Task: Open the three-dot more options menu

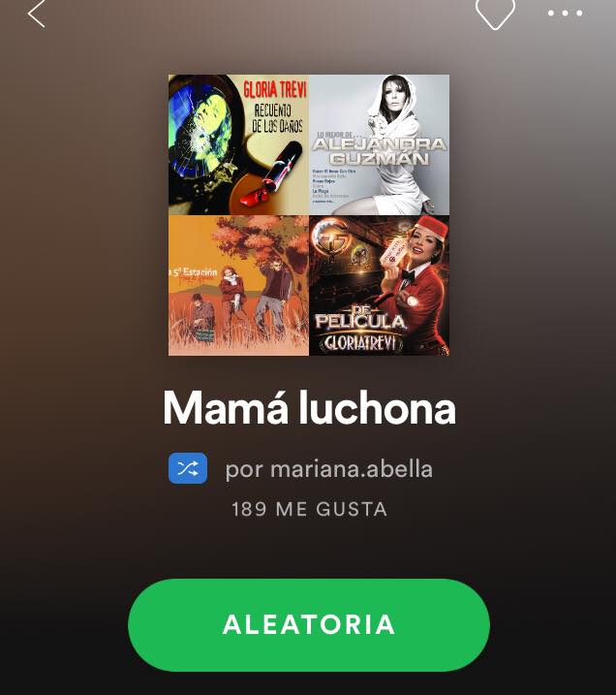Action: click(565, 13)
